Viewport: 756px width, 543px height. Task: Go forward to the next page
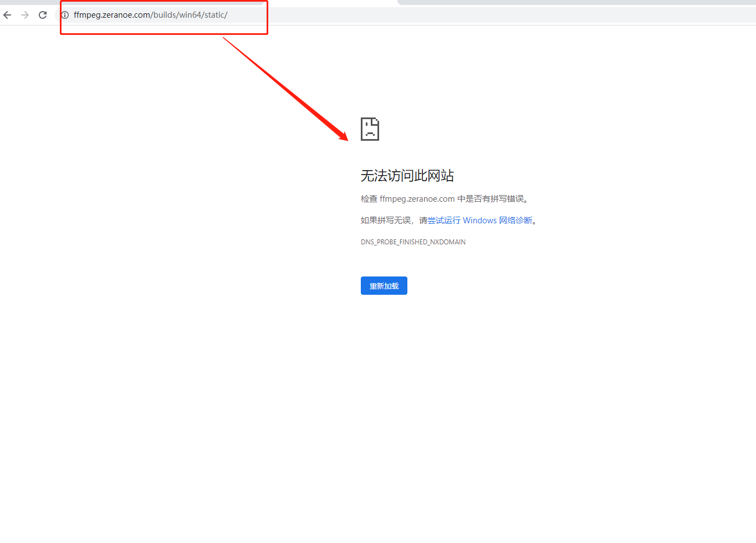[25, 15]
